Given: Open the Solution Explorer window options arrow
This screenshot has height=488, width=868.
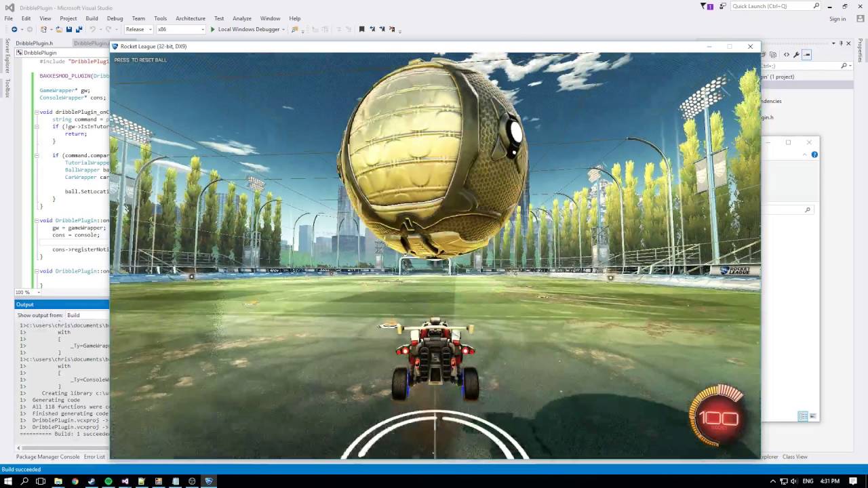Looking at the screenshot, I should tap(832, 43).
